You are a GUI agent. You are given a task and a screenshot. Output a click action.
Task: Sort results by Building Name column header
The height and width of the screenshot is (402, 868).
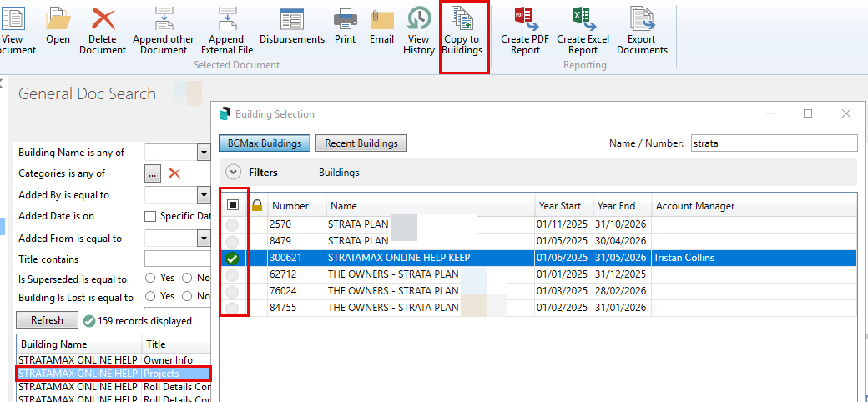[x=78, y=344]
